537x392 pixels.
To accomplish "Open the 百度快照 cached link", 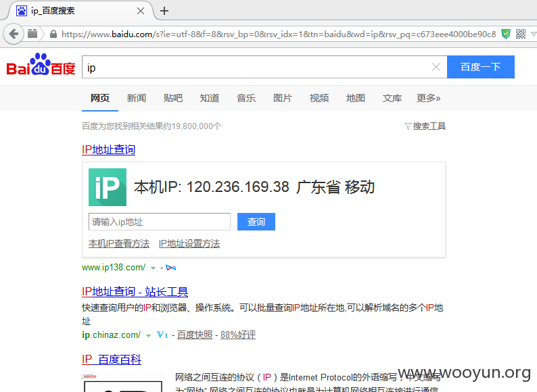I will pyautogui.click(x=195, y=335).
